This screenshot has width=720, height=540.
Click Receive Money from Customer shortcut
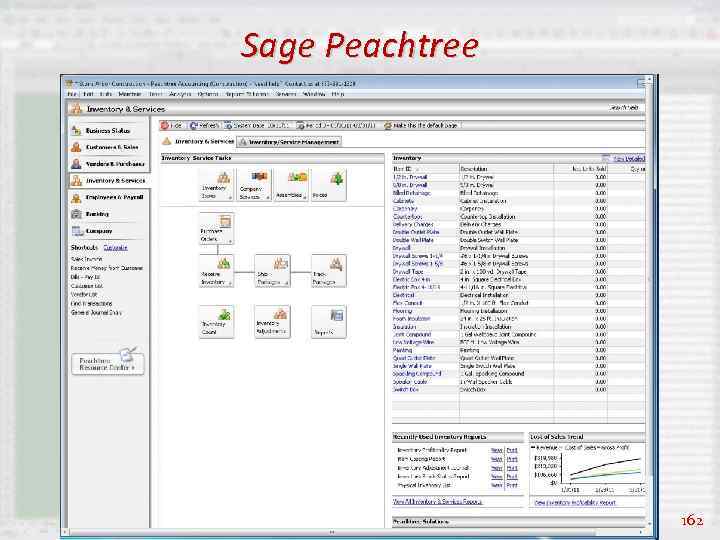107,268
